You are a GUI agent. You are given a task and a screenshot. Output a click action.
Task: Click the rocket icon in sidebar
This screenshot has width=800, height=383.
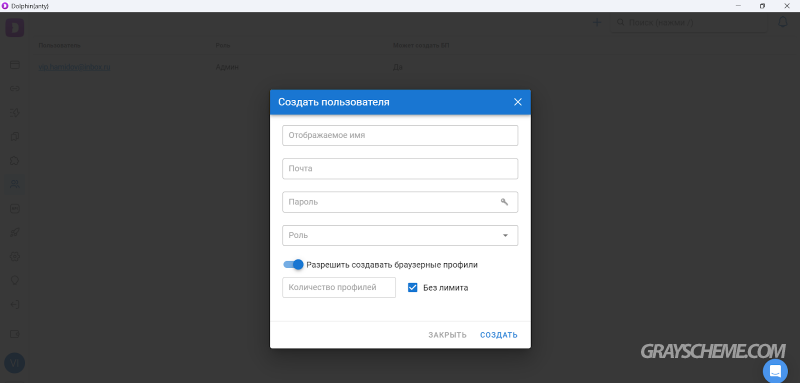pyautogui.click(x=15, y=233)
